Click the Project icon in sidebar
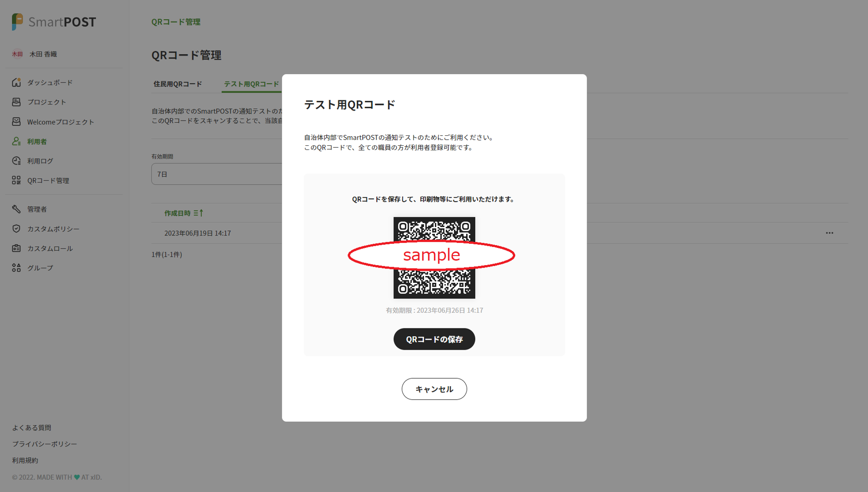 [x=16, y=102]
